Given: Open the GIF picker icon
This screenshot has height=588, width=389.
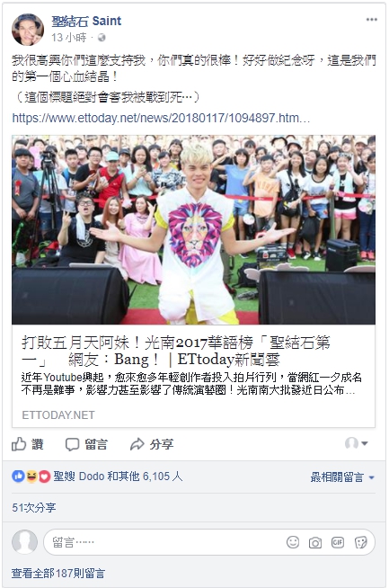Looking at the screenshot, I should [337, 542].
